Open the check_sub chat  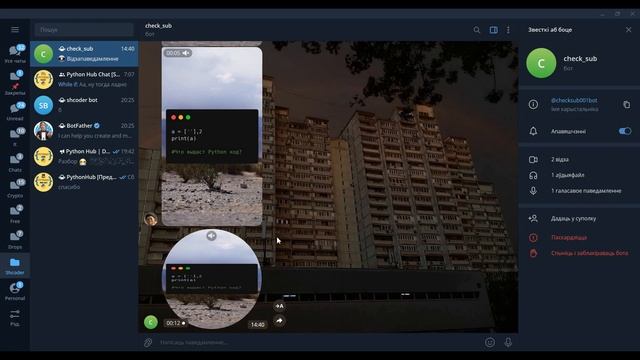point(84,53)
